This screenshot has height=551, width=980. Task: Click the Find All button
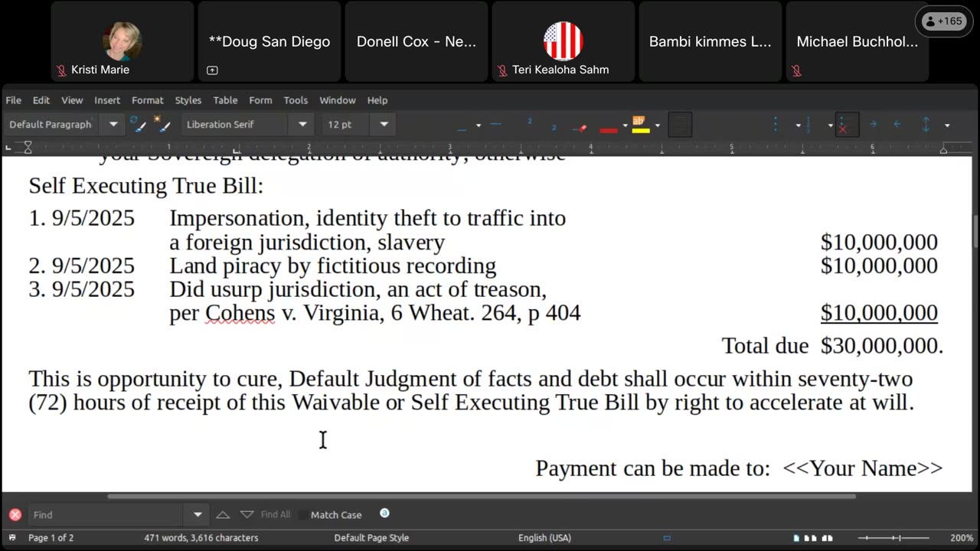click(276, 514)
